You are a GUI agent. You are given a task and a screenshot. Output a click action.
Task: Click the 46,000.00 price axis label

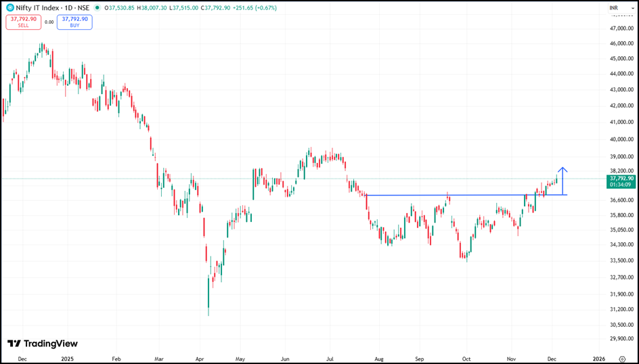(x=621, y=43)
